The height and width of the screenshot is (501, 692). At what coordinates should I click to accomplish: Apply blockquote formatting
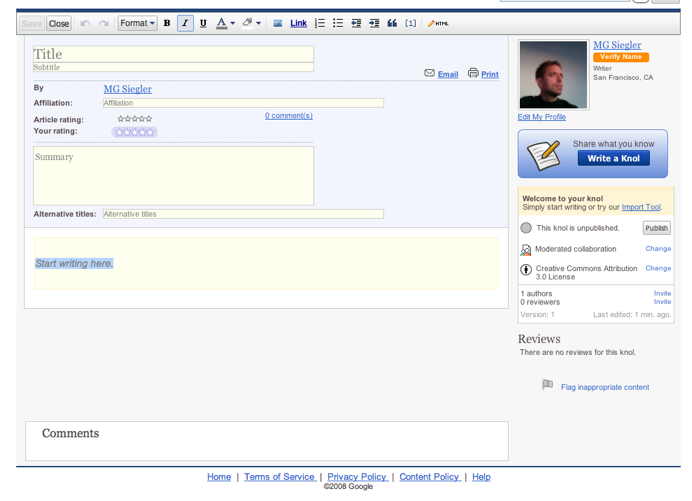point(392,23)
